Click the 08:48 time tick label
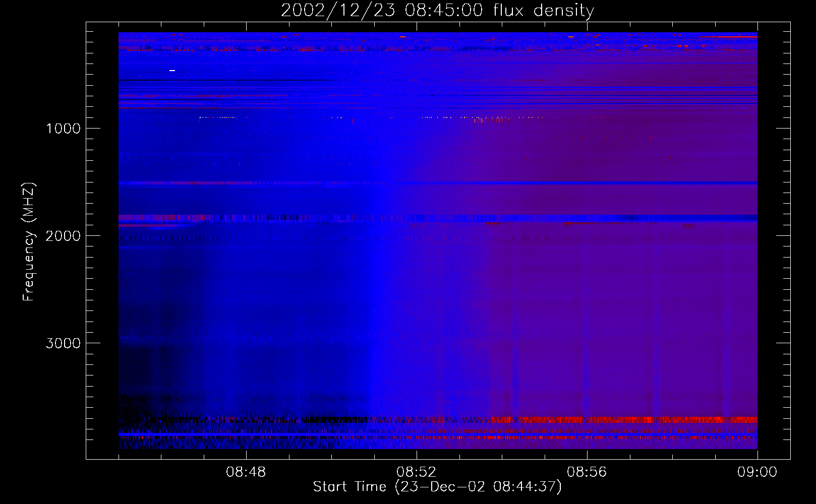 [246, 472]
